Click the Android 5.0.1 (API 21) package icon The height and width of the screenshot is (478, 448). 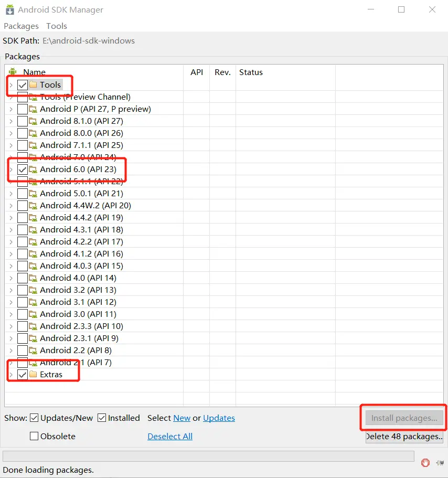pyautogui.click(x=33, y=193)
